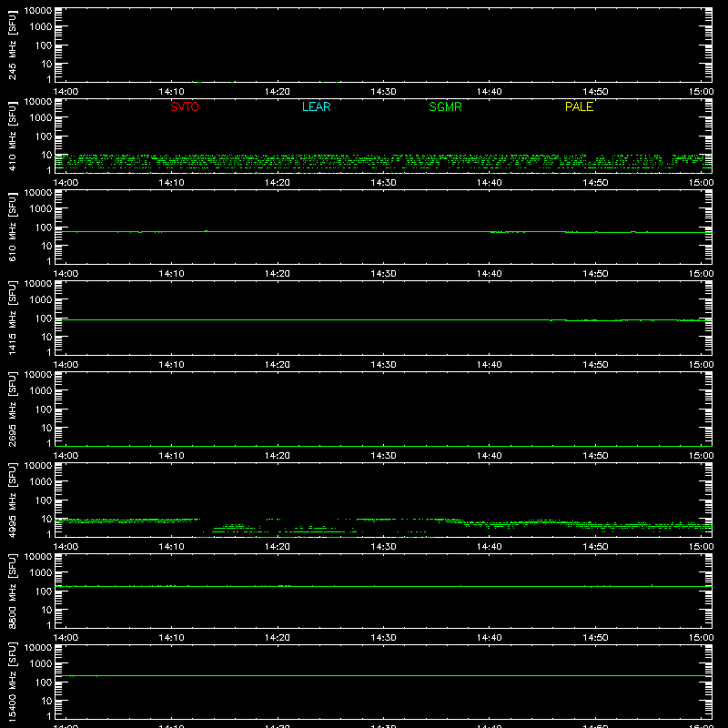Image resolution: width=728 pixels, height=728 pixels.
Task: Click the 14:00 time label below 610 MHz plot
Action: pos(66,274)
